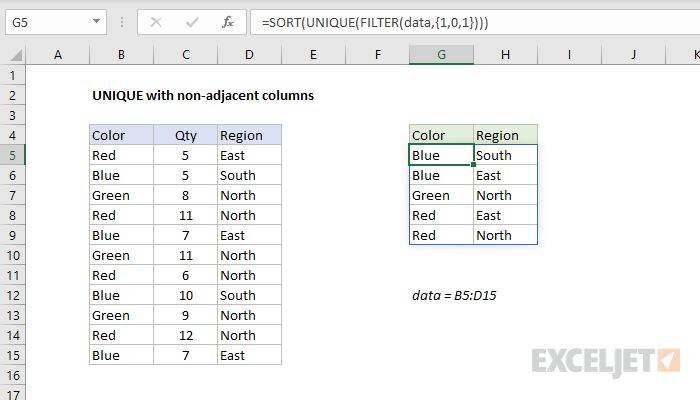Click the Qty value 12 cell
The image size is (700, 400).
(x=185, y=335)
